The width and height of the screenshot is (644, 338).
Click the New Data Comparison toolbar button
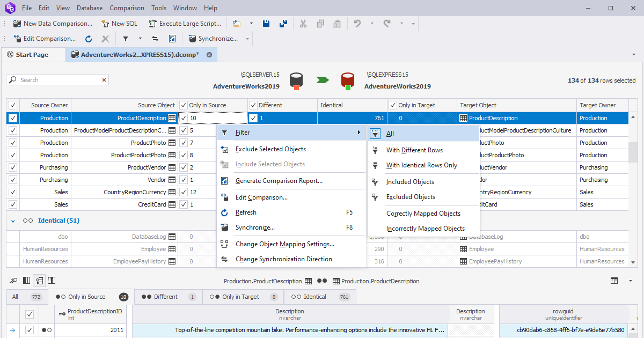coord(53,24)
